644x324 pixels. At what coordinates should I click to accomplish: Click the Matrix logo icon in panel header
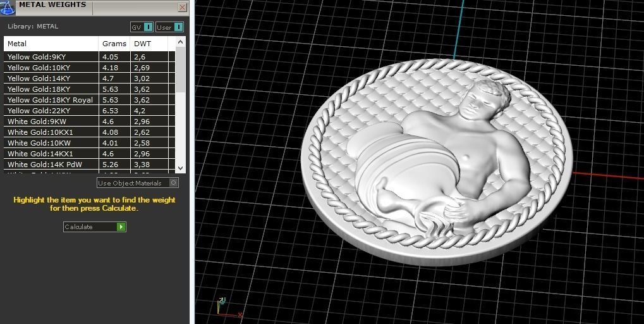tap(7, 7)
